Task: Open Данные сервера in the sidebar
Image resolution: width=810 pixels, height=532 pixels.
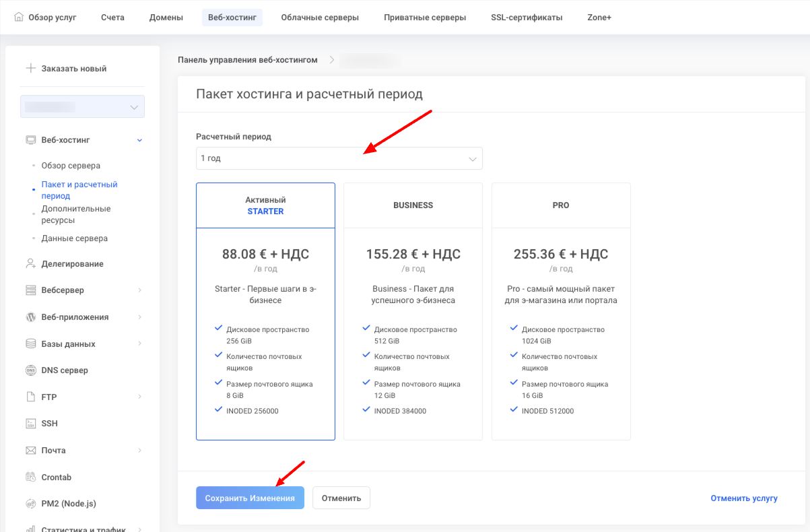Action: click(x=74, y=238)
